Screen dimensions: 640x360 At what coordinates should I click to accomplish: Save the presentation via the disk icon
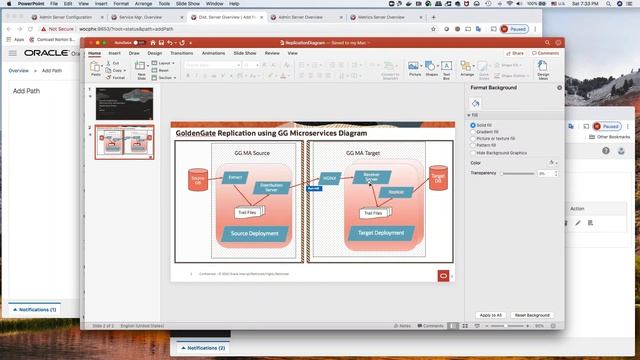[161, 42]
